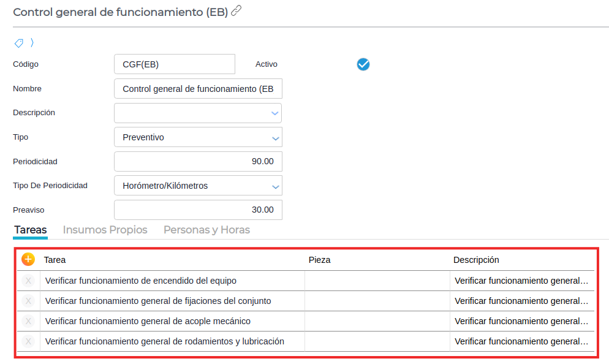Click the link icon beside the title

click(x=236, y=11)
